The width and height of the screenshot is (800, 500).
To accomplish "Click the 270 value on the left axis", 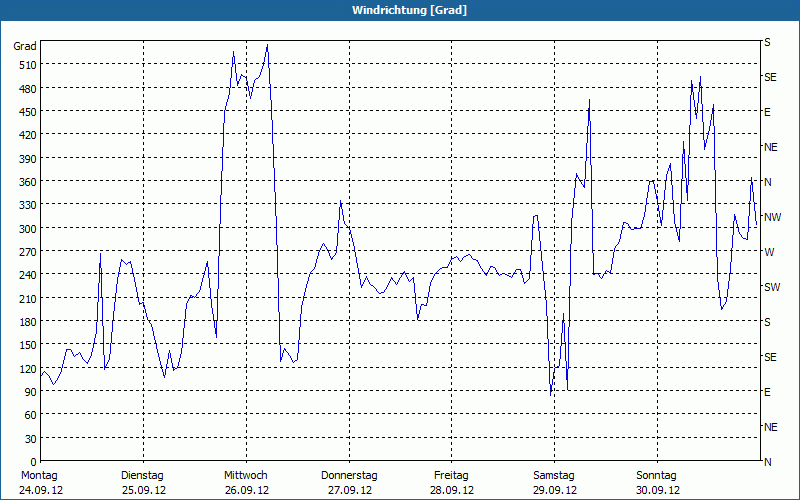I will click(x=28, y=252).
